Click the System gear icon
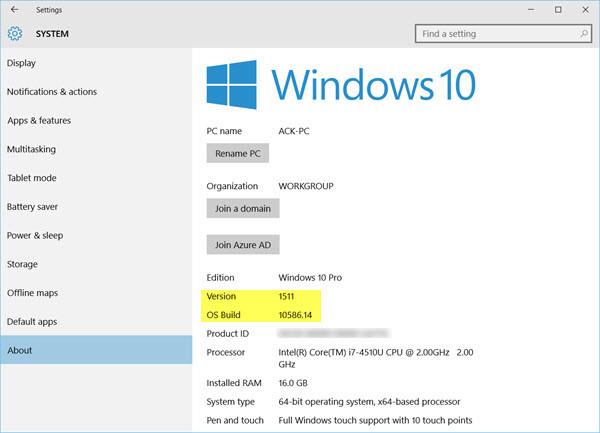 tap(15, 34)
